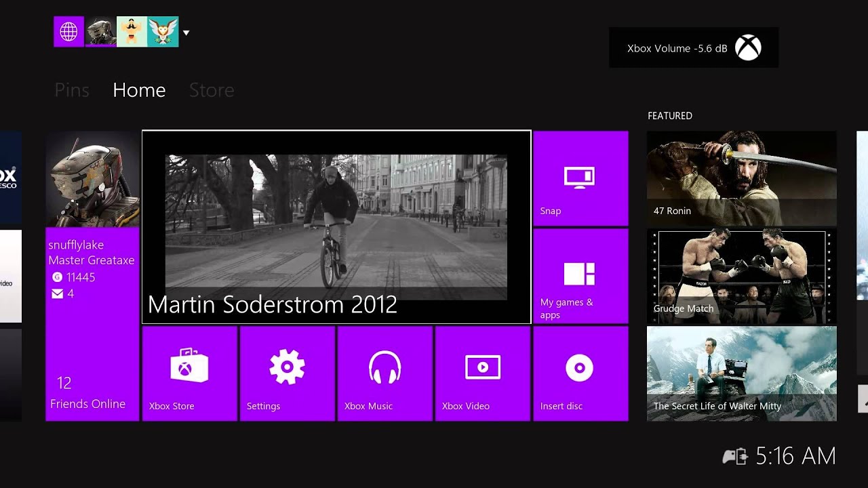
Task: Open the Martin Soderstrom 2012 video tile
Action: [x=336, y=227]
